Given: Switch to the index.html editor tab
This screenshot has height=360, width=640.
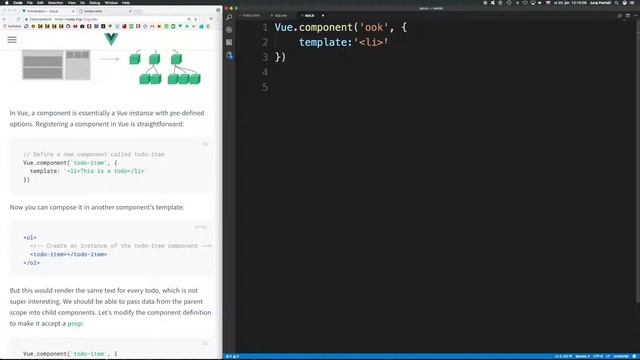Looking at the screenshot, I should point(251,16).
